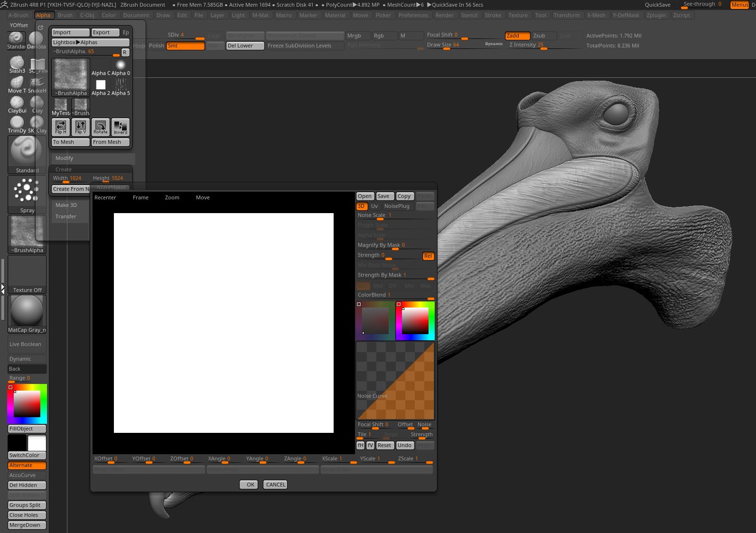Image resolution: width=756 pixels, height=533 pixels.
Task: Toggle Mrgb draw mode
Action: [x=358, y=36]
